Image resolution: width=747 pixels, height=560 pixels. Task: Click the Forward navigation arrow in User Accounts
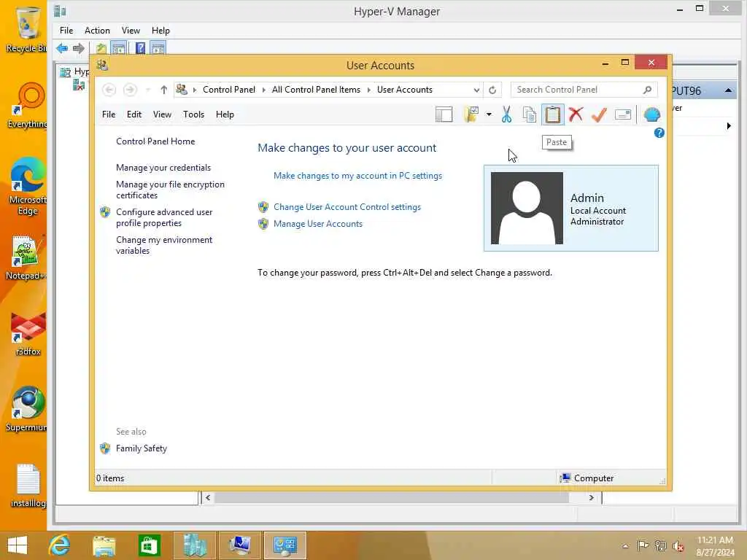(130, 90)
